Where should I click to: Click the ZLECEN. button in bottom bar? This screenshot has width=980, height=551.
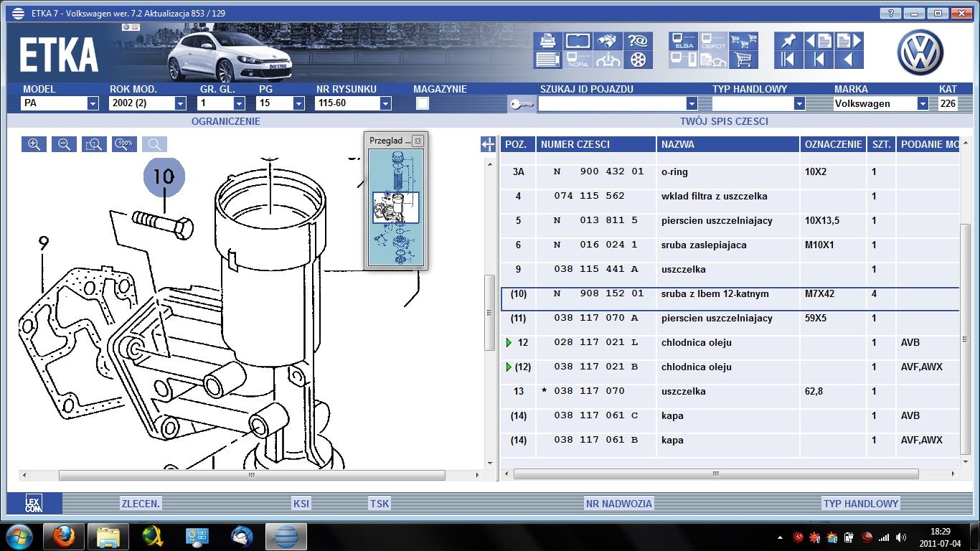click(x=141, y=504)
